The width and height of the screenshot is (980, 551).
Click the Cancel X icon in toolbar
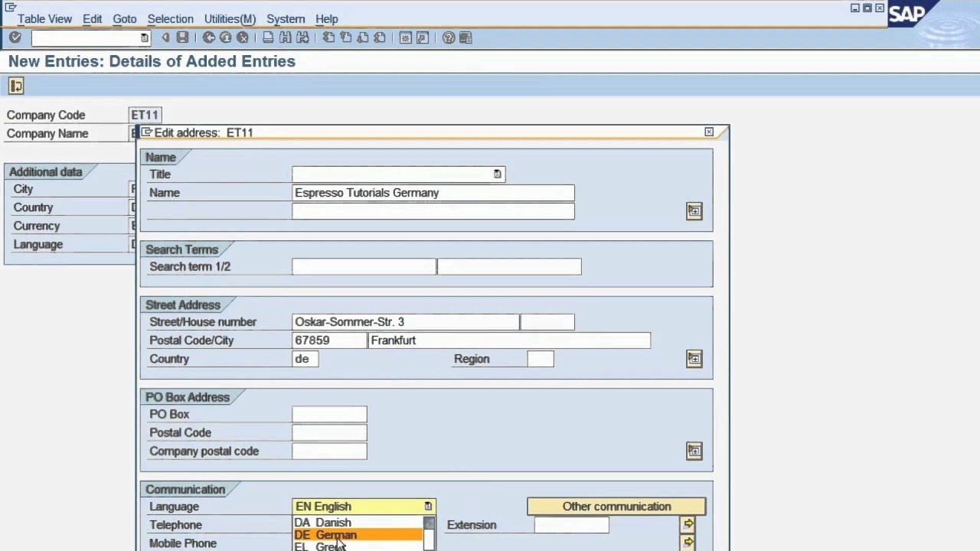tap(243, 37)
